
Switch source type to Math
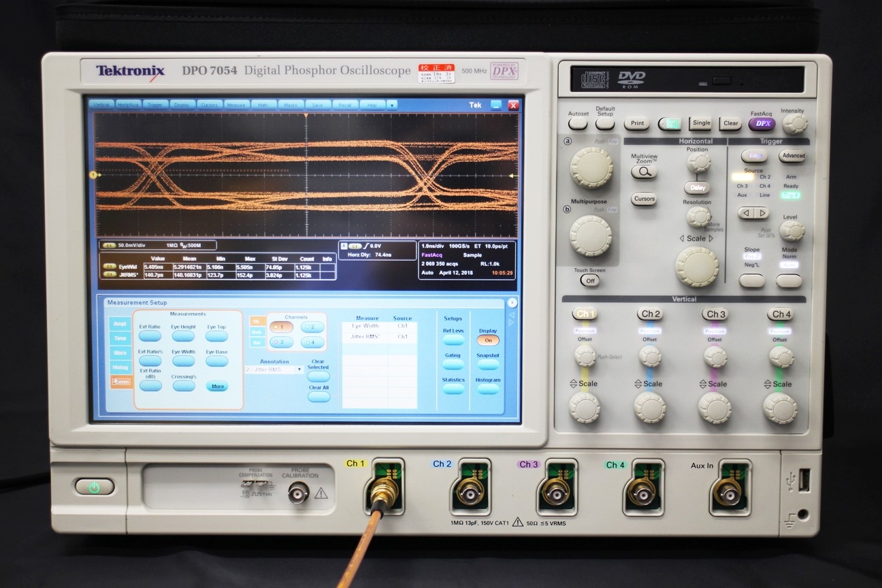pos(258,332)
